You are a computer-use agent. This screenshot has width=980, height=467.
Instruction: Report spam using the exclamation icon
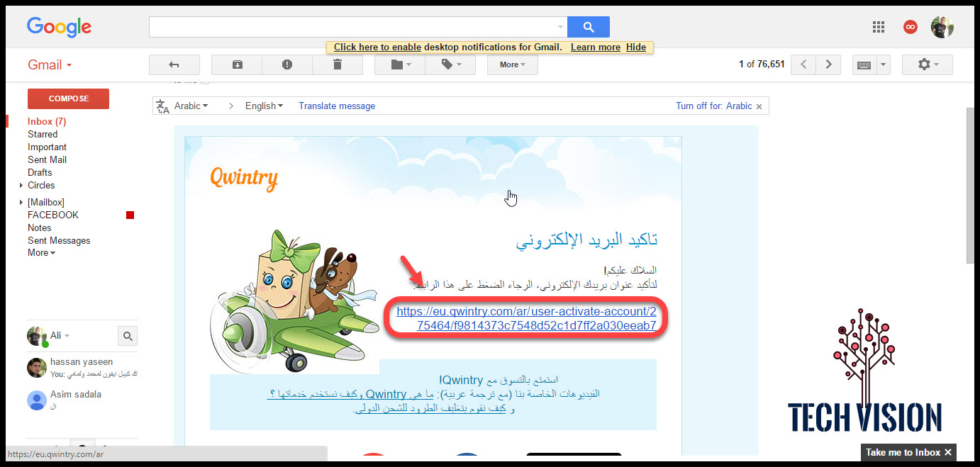pos(287,64)
